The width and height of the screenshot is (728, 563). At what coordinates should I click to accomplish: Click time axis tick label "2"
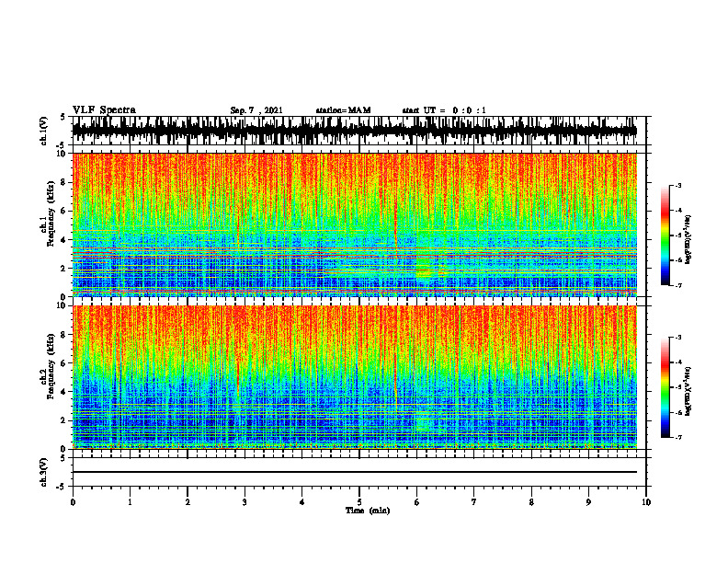click(188, 502)
